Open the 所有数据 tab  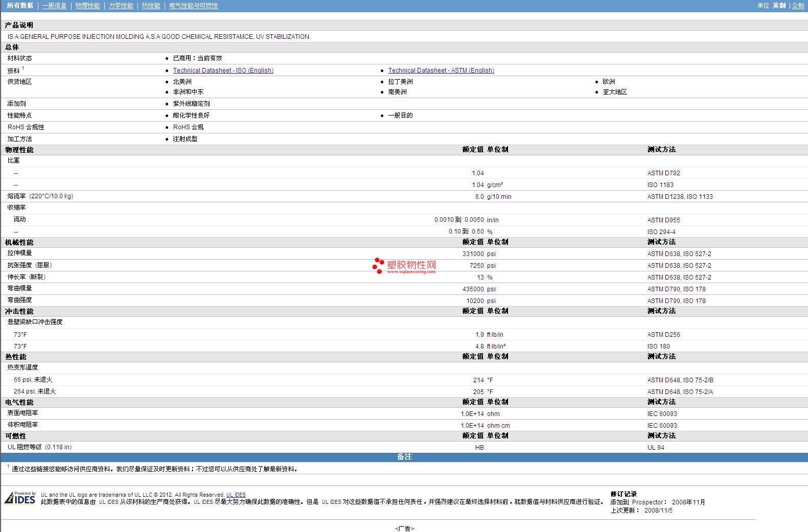[20, 6]
